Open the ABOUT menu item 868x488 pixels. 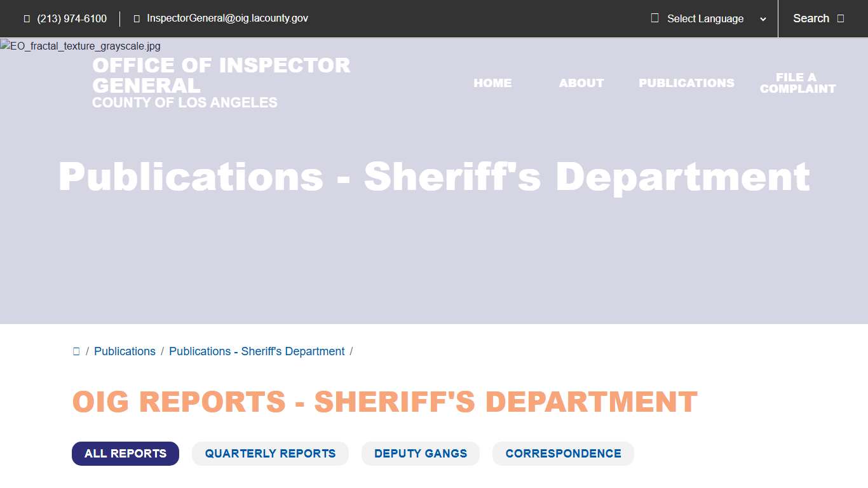581,83
